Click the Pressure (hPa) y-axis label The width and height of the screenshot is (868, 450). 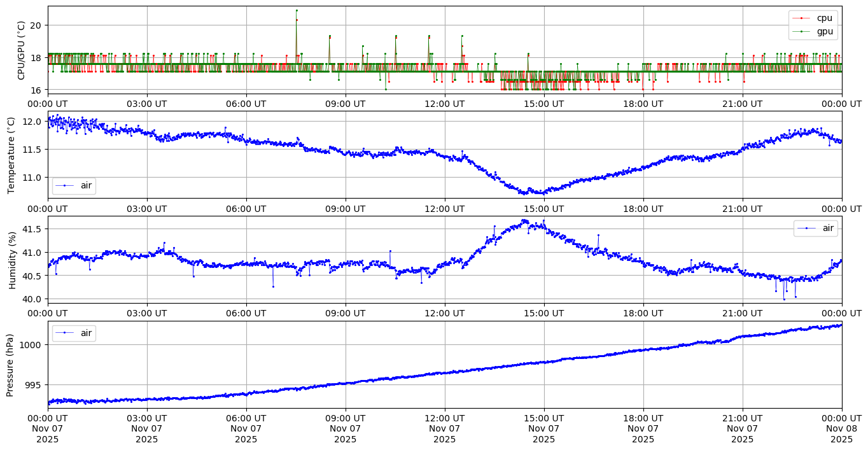point(11,365)
